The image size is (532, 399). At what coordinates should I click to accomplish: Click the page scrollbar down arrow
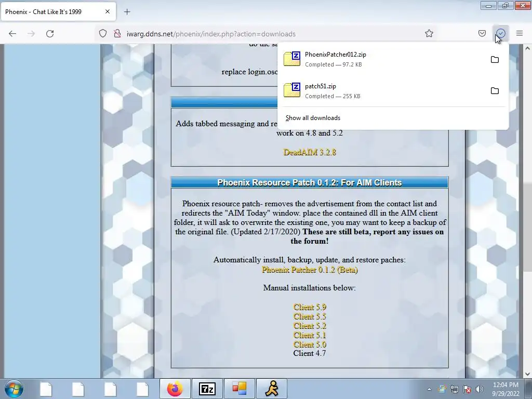click(x=527, y=374)
